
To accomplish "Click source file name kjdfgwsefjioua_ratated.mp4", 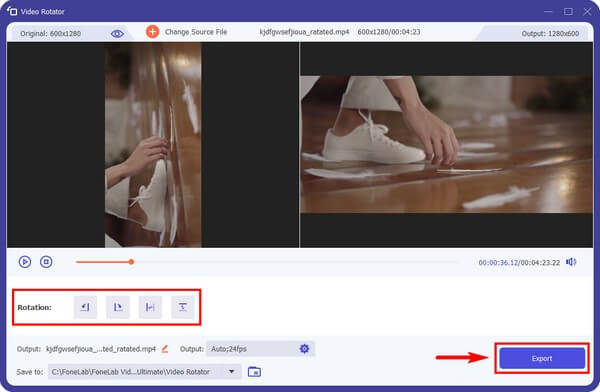I will tap(304, 32).
